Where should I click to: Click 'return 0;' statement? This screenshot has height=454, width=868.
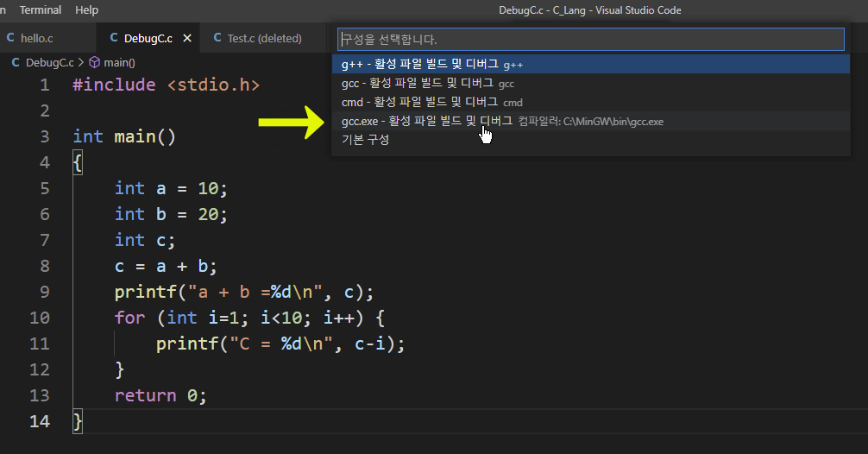coord(160,395)
